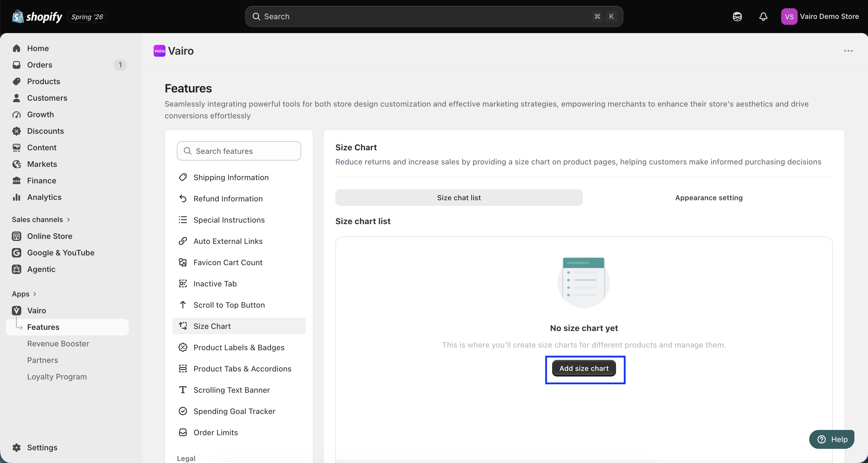Switch to the Appearance setting tab
The height and width of the screenshot is (463, 868).
(709, 198)
